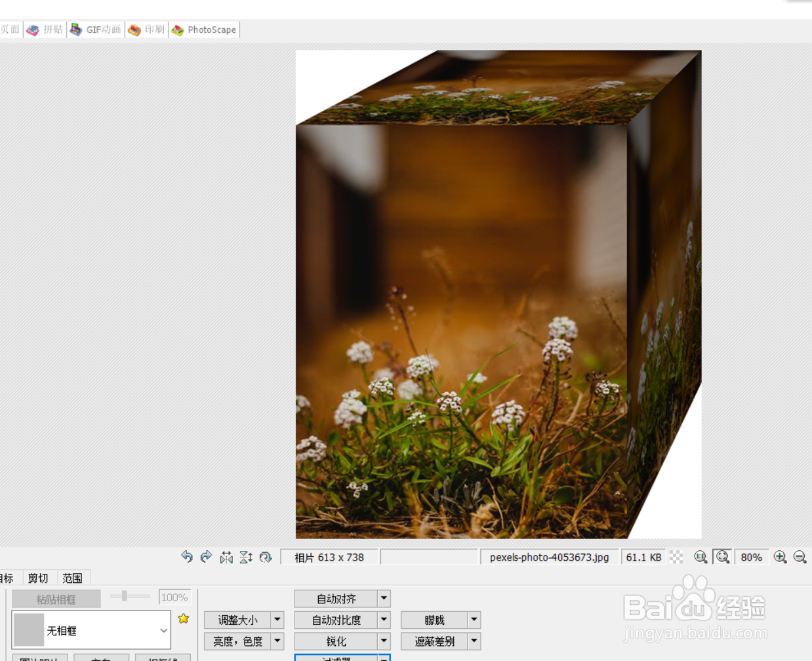Open the GIF动画 tool from the top toolbar

point(96,29)
